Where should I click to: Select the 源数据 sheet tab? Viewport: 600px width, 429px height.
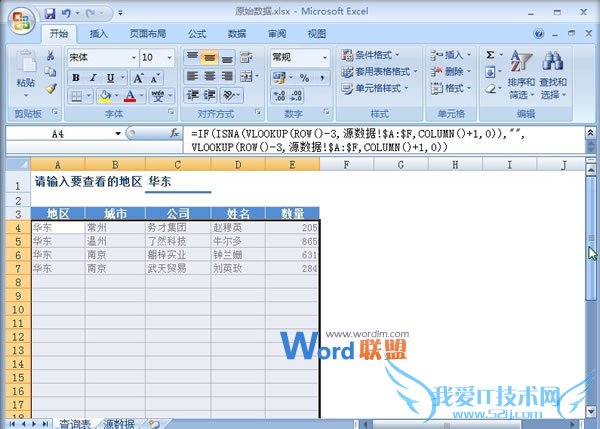119,424
